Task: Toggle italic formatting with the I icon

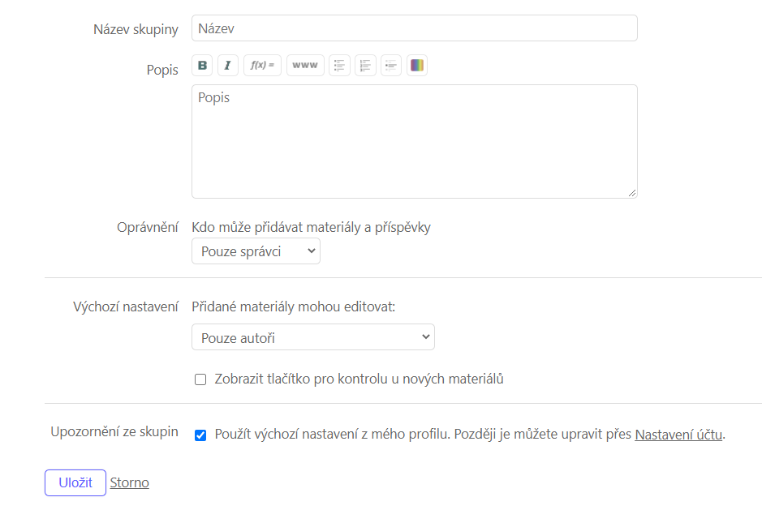Action: coord(227,65)
